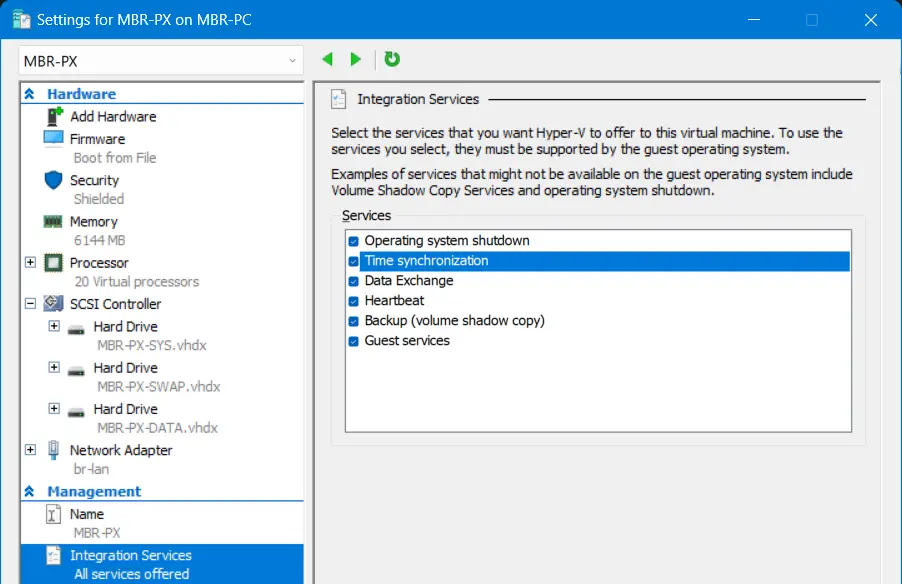The width and height of the screenshot is (902, 584).
Task: Expand the MBR-PX-DATA.vhdx Hard Drive node
Action: (54, 409)
